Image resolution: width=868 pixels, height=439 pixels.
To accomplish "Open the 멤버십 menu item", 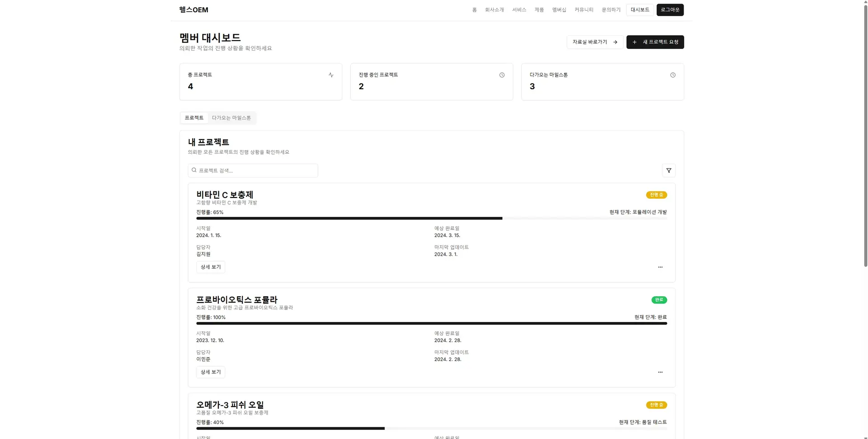I will [559, 10].
